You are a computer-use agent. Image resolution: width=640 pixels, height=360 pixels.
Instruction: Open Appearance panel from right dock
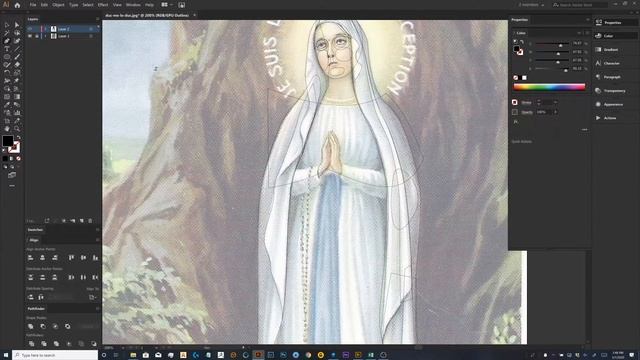click(x=613, y=104)
